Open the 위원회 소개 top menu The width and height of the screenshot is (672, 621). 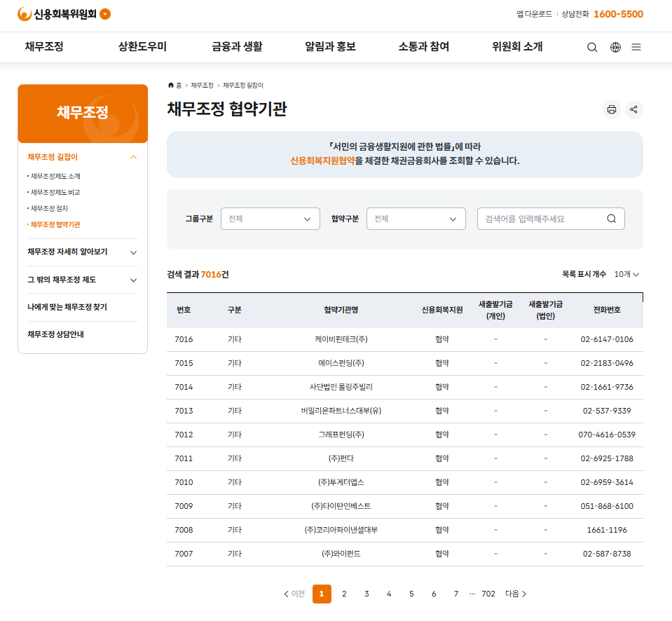pos(517,47)
